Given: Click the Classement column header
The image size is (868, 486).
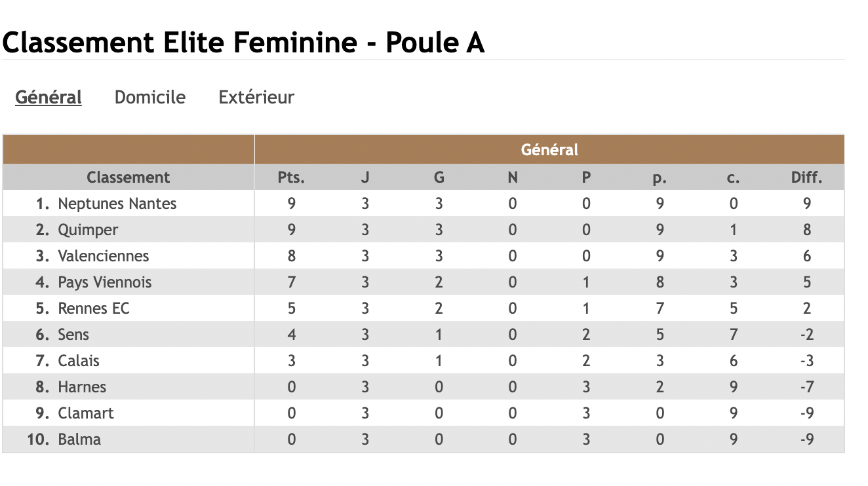Looking at the screenshot, I should tap(128, 178).
